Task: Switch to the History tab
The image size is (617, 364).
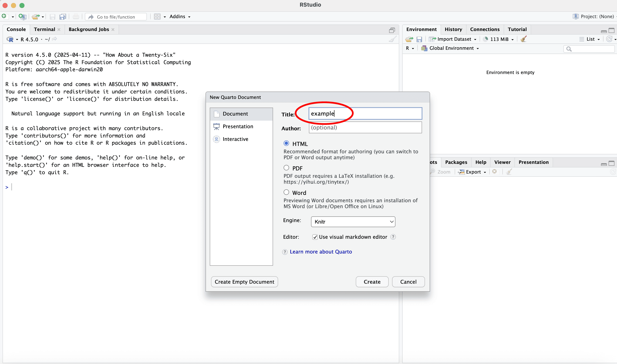Action: coord(453,30)
